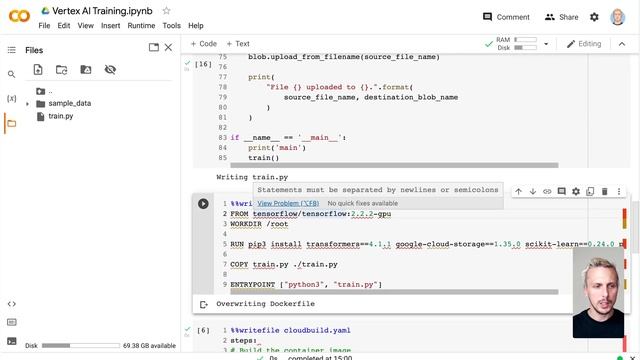This screenshot has width=640, height=360.
Task: Collapse the header with chevron up
Action: click(622, 44)
